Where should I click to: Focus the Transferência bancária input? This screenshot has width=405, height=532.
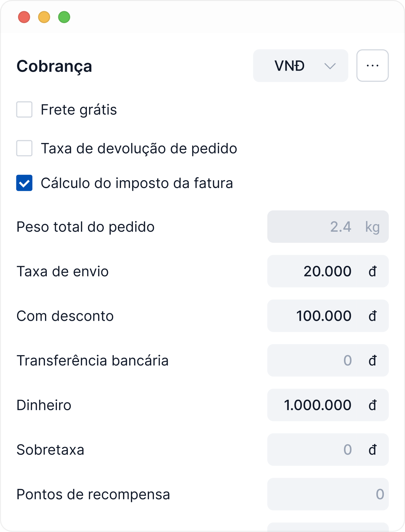[320, 360]
